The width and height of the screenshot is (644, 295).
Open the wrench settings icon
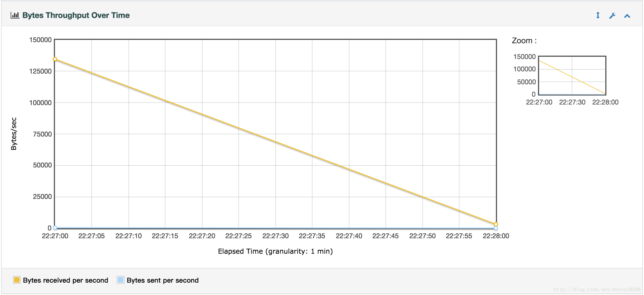click(x=612, y=16)
